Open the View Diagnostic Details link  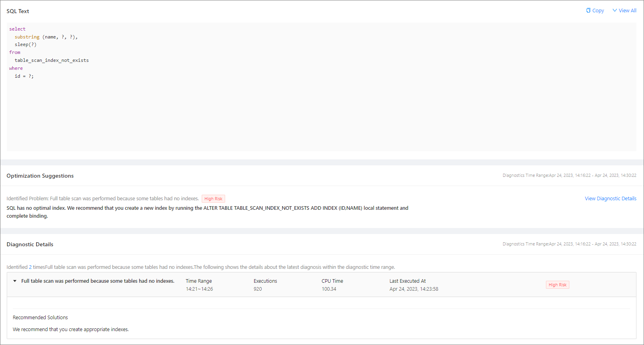tap(610, 199)
